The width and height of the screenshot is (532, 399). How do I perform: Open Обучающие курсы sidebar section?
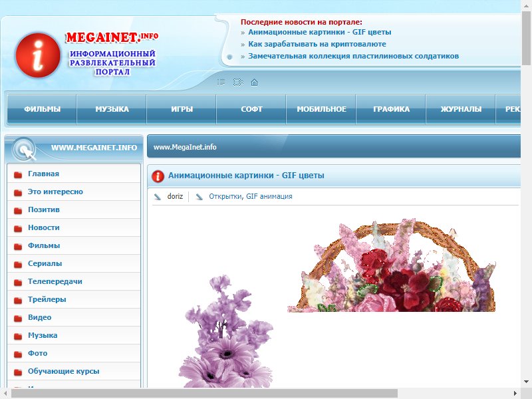(x=63, y=372)
